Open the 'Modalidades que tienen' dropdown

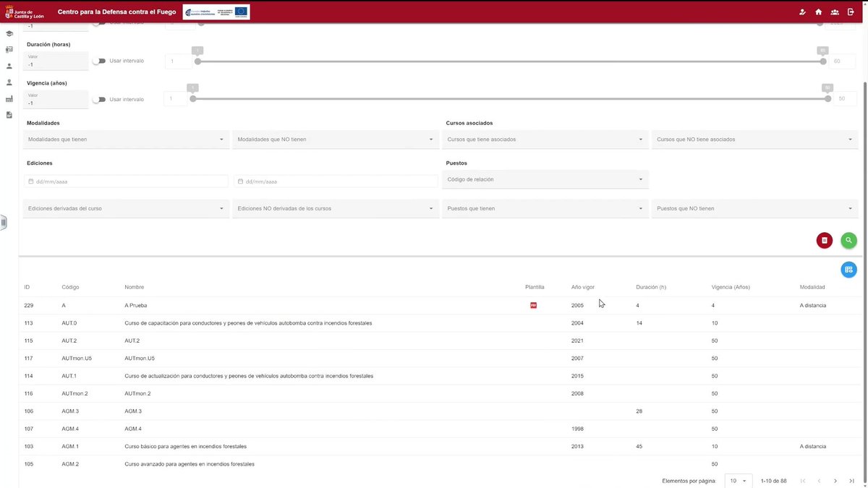[x=126, y=140]
